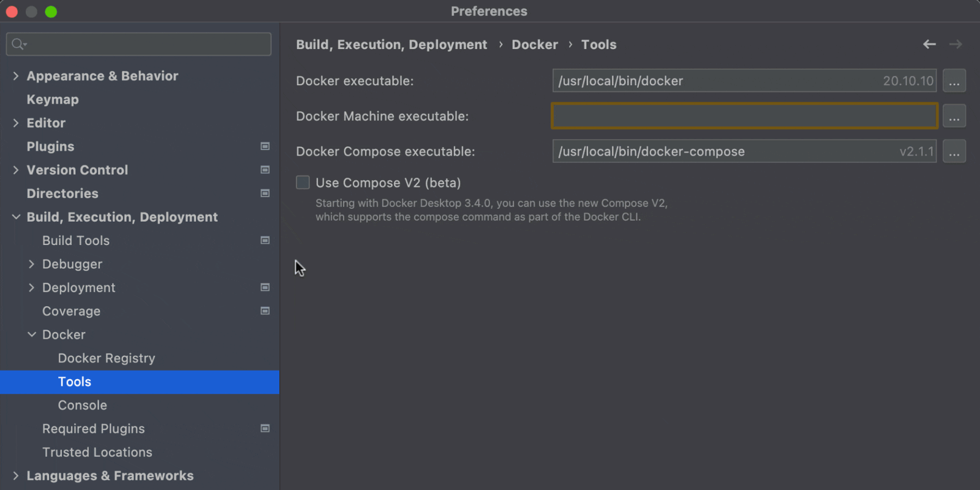Select Directories in the settings tree
The image size is (980, 490).
tap(62, 194)
